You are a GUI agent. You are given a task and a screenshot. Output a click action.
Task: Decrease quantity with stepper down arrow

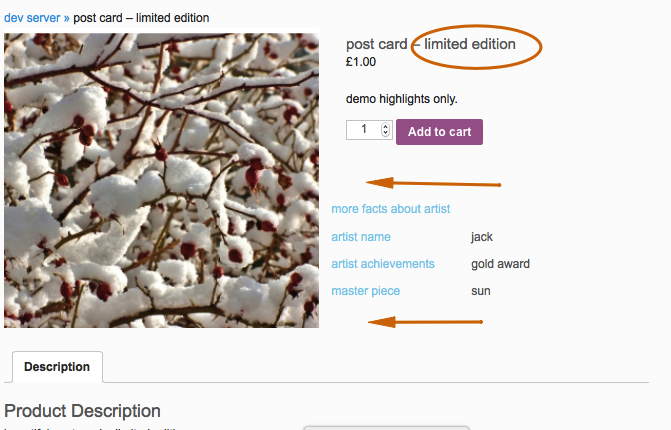pos(386,134)
